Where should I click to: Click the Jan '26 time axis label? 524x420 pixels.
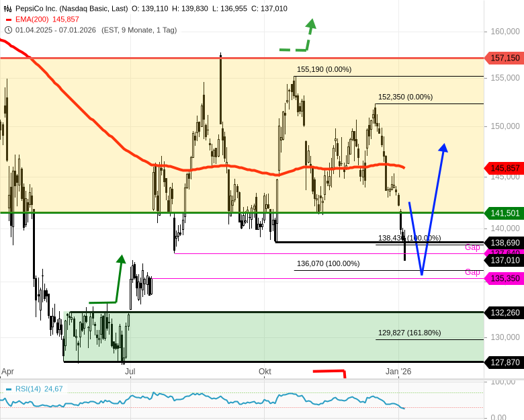point(398,371)
